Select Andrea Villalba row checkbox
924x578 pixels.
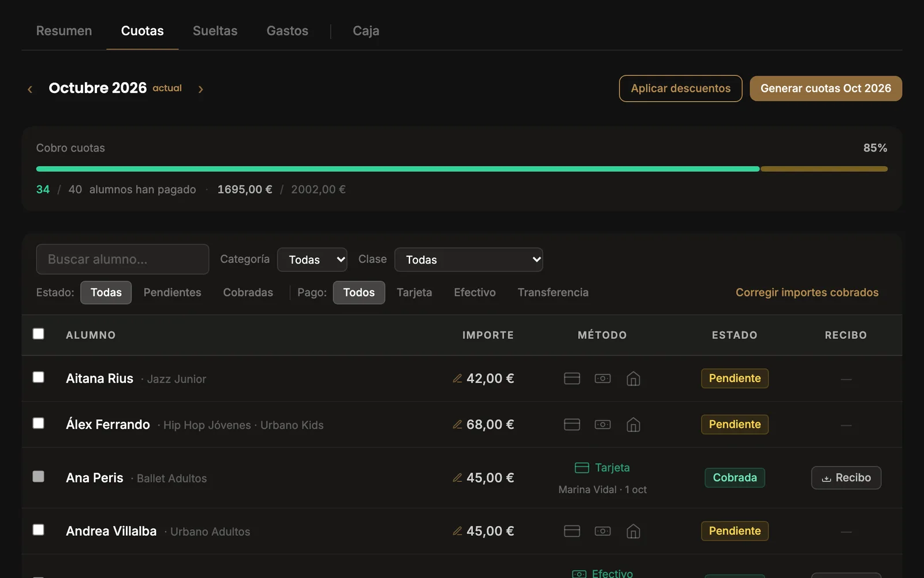coord(39,530)
